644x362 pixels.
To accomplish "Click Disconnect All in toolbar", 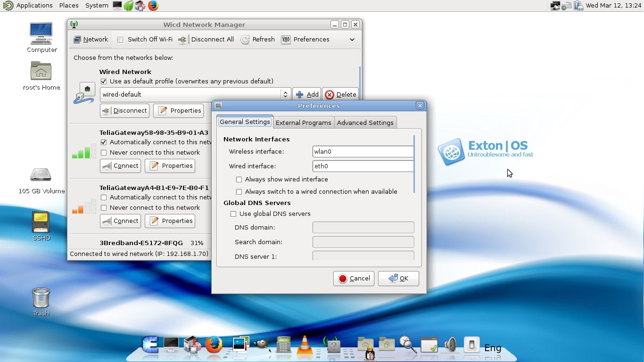I will point(206,40).
